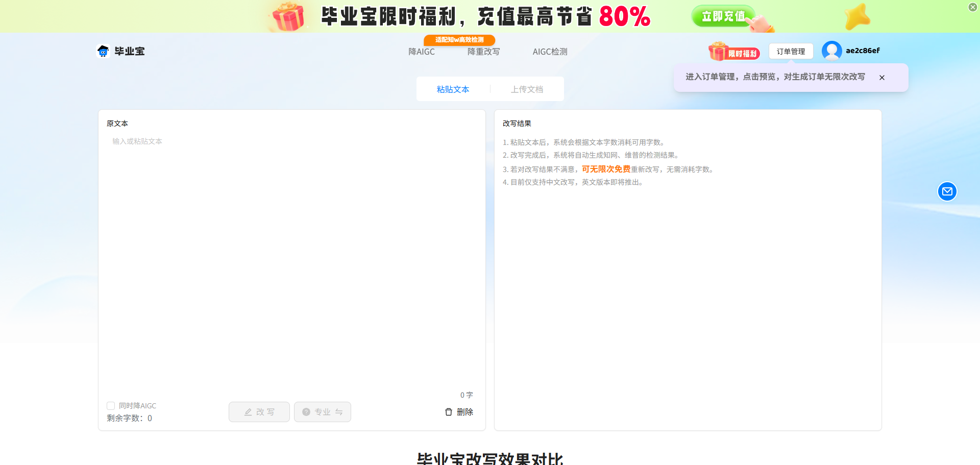Click instruction line 粘贴文本后，系统会根据
This screenshot has height=465, width=980.
[x=584, y=142]
